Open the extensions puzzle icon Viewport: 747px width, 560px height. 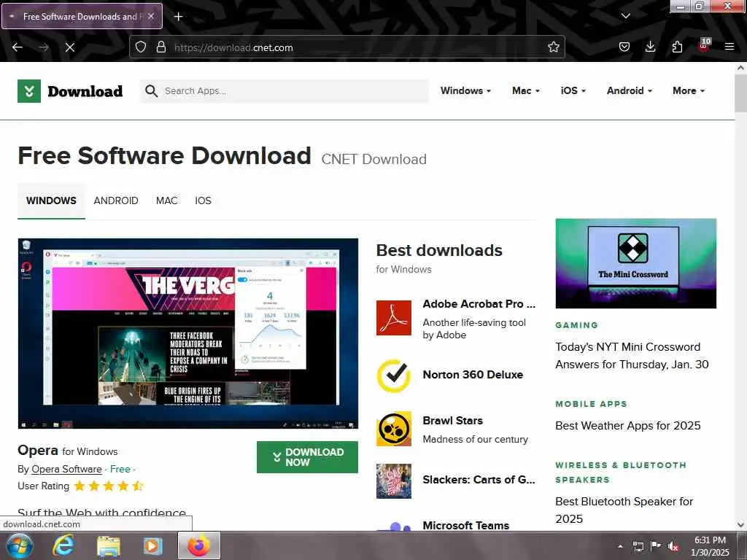(x=677, y=47)
